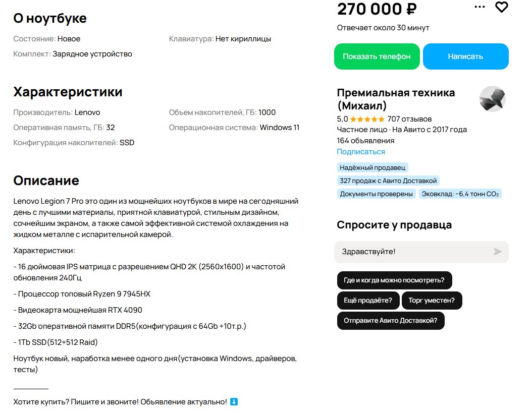The width and height of the screenshot is (532, 416).
Task: Focus the Здравствуйте! message input field
Action: pyautogui.click(x=421, y=252)
